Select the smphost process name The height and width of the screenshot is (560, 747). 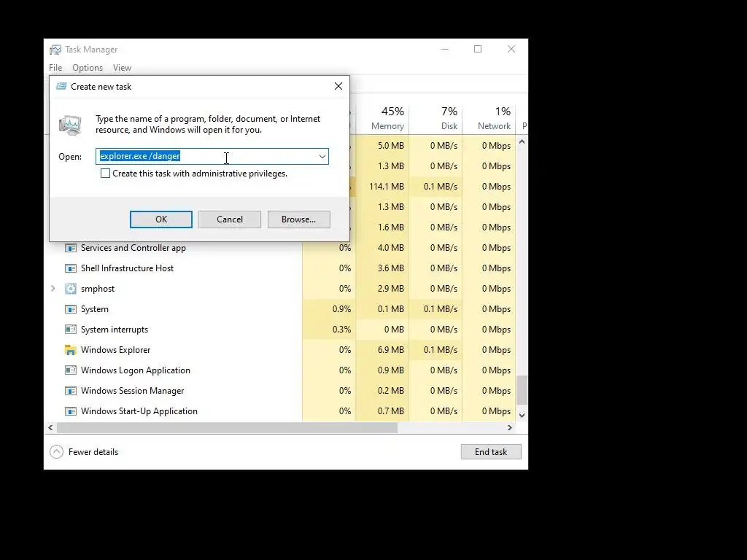coord(98,289)
